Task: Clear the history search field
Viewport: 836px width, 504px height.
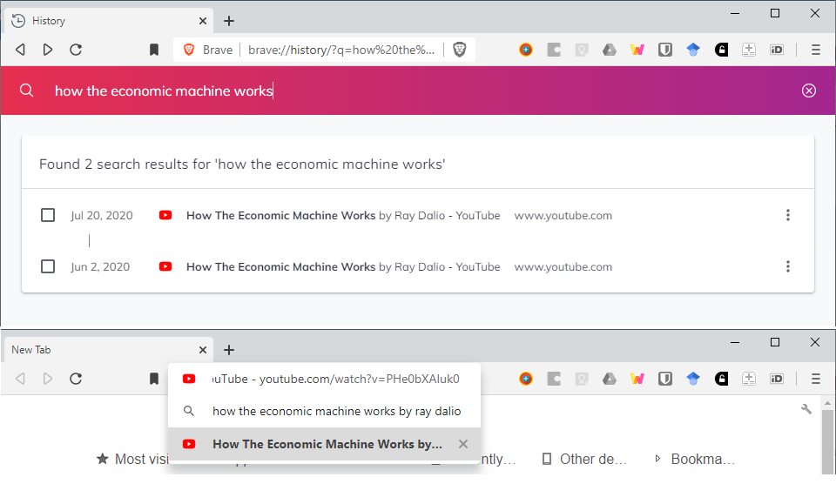Action: [x=809, y=91]
